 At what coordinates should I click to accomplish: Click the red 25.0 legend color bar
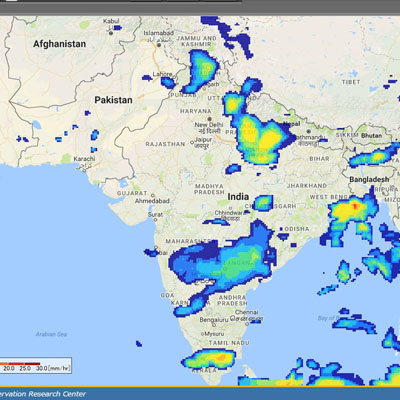[16, 364]
